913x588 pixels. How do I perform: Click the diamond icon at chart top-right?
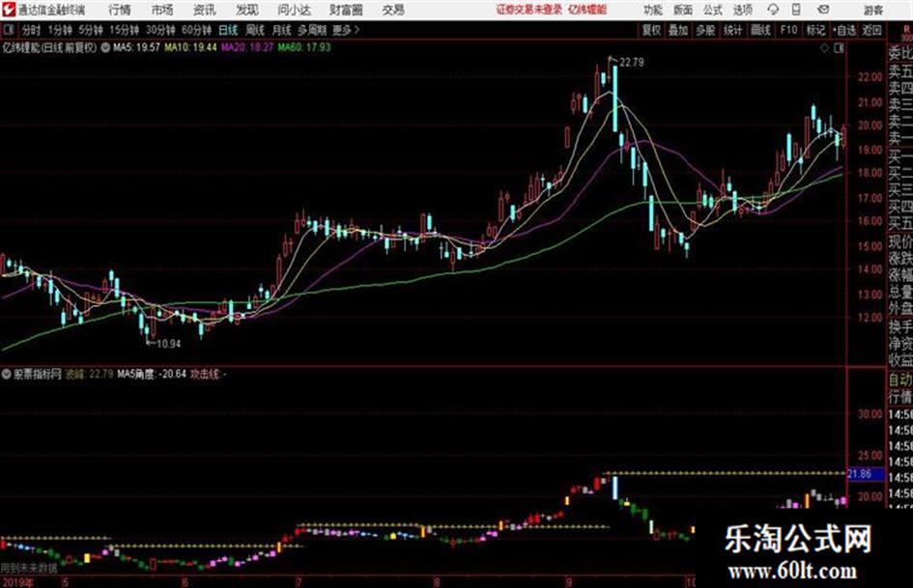point(824,48)
